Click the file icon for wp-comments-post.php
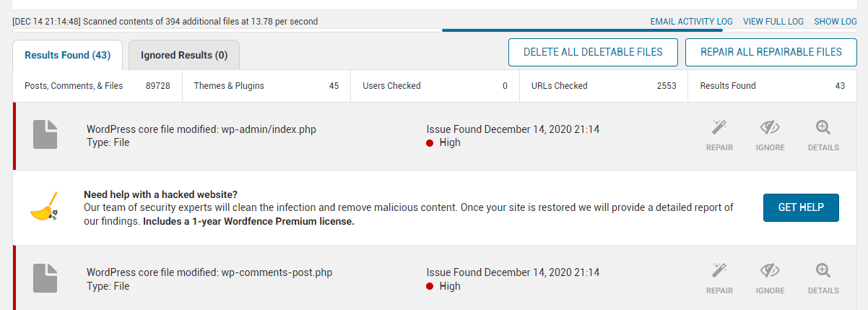Image resolution: width=868 pixels, height=310 pixels. click(45, 279)
